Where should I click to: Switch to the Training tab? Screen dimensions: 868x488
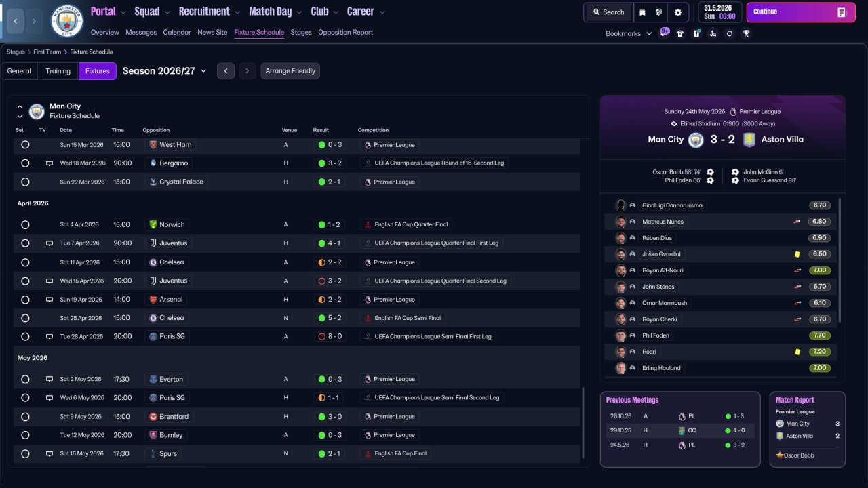58,71
